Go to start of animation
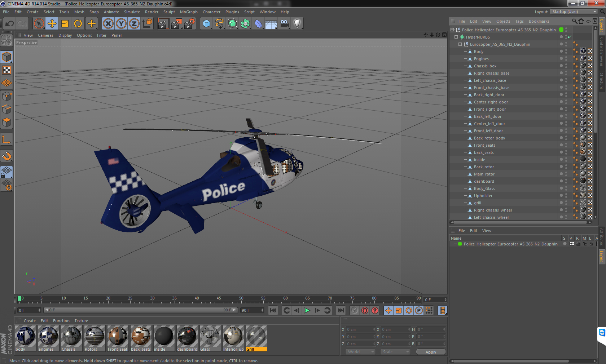Screen dimensions: 606x364 [x=273, y=310]
